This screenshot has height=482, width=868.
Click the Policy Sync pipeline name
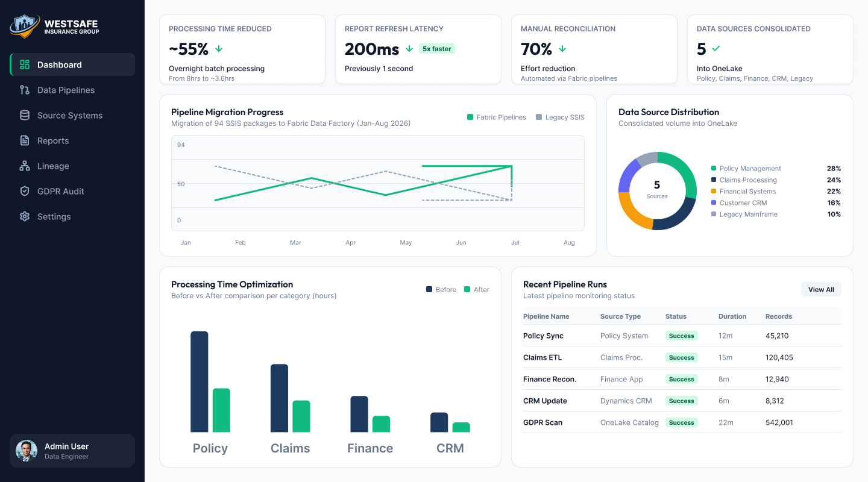[543, 336]
